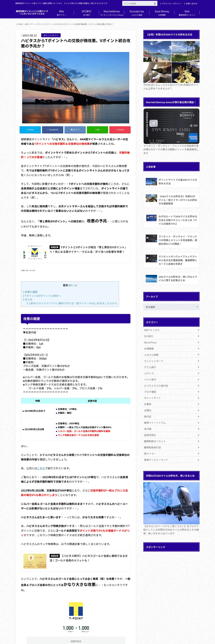Click the ポイントサイト category tag
Viewport: 215px width, 644px height.
tap(51, 35)
